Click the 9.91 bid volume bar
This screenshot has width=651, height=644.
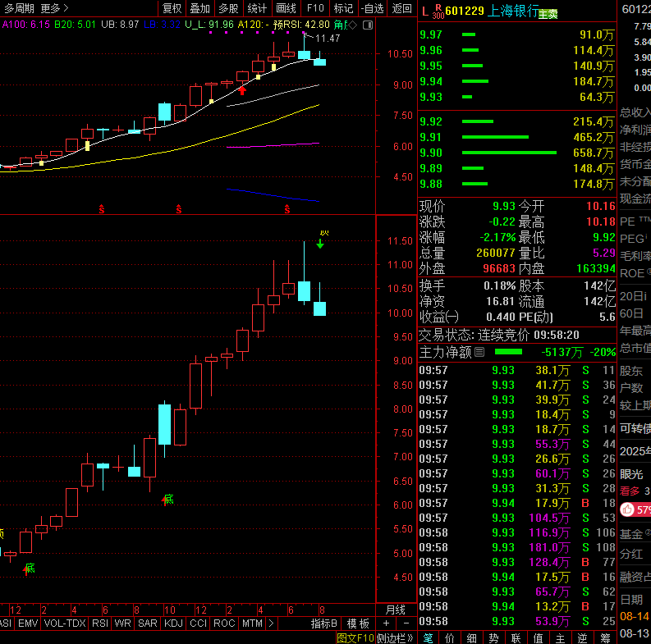click(x=495, y=137)
